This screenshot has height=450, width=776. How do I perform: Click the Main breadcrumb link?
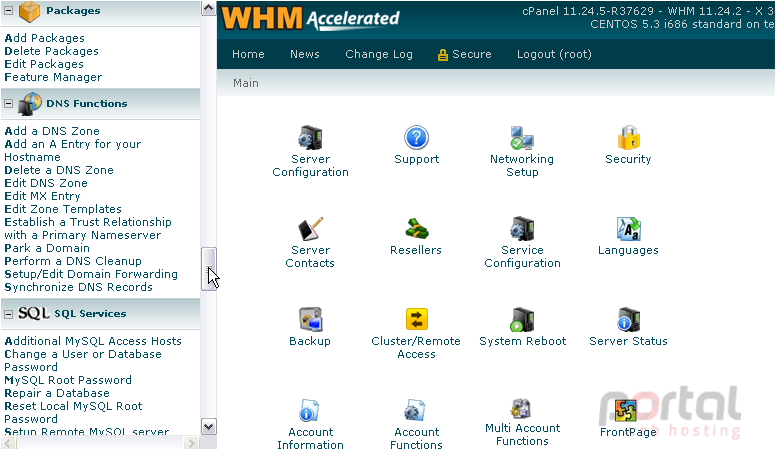[246, 83]
